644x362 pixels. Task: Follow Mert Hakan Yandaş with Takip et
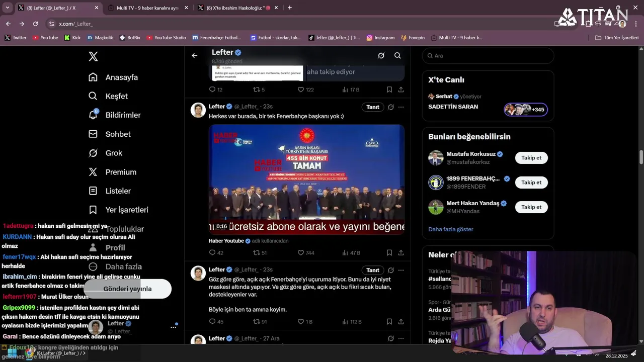531,207
